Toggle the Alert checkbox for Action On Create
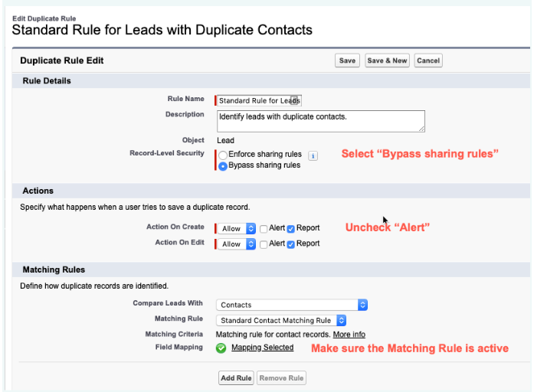Screen dimensions: 534x392 tap(264, 228)
